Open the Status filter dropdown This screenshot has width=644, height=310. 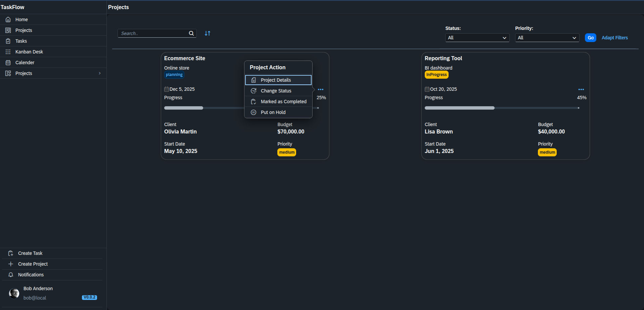pyautogui.click(x=477, y=38)
